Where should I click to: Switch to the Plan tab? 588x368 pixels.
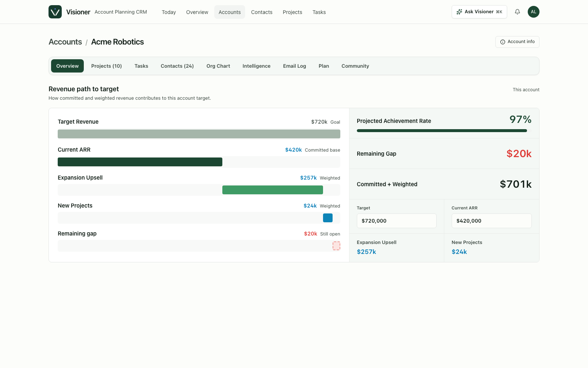click(324, 66)
